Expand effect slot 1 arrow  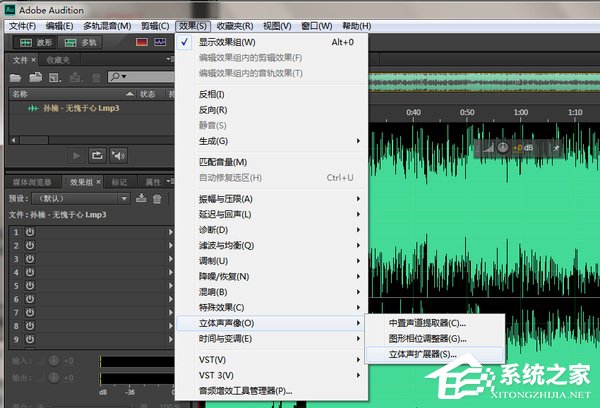tap(170, 232)
